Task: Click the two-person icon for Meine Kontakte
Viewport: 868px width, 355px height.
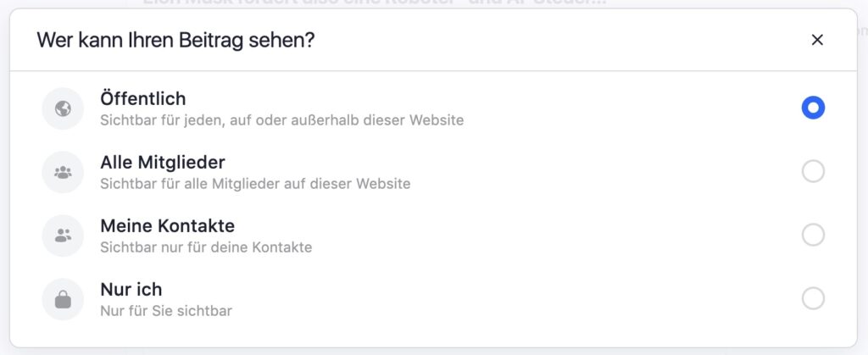Action: (63, 236)
